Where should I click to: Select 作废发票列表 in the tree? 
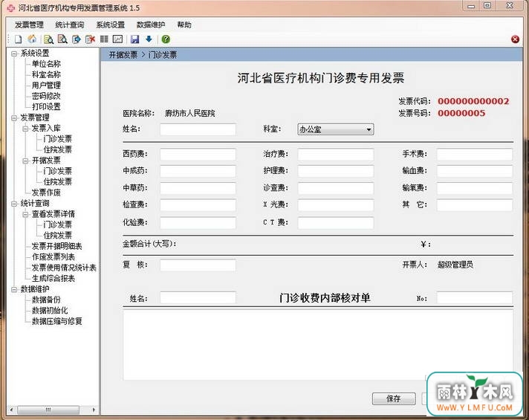tap(53, 257)
